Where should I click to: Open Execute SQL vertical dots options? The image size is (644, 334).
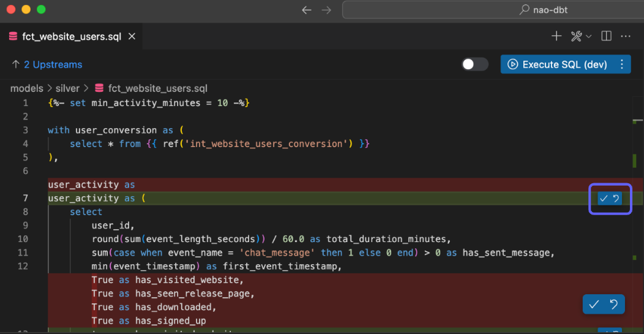(x=622, y=64)
